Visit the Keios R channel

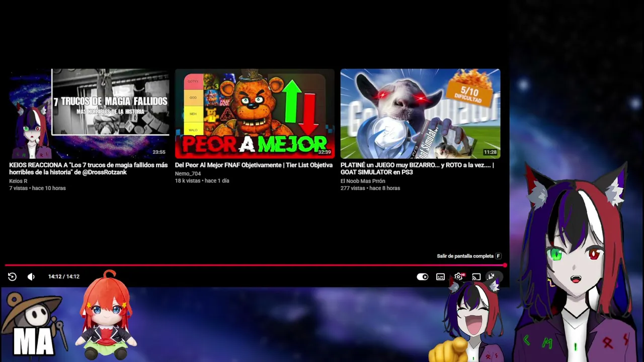pos(18,181)
